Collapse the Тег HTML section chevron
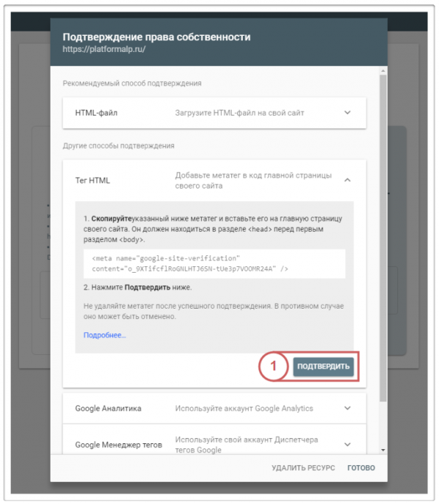This screenshot has height=504, width=439. 348,181
